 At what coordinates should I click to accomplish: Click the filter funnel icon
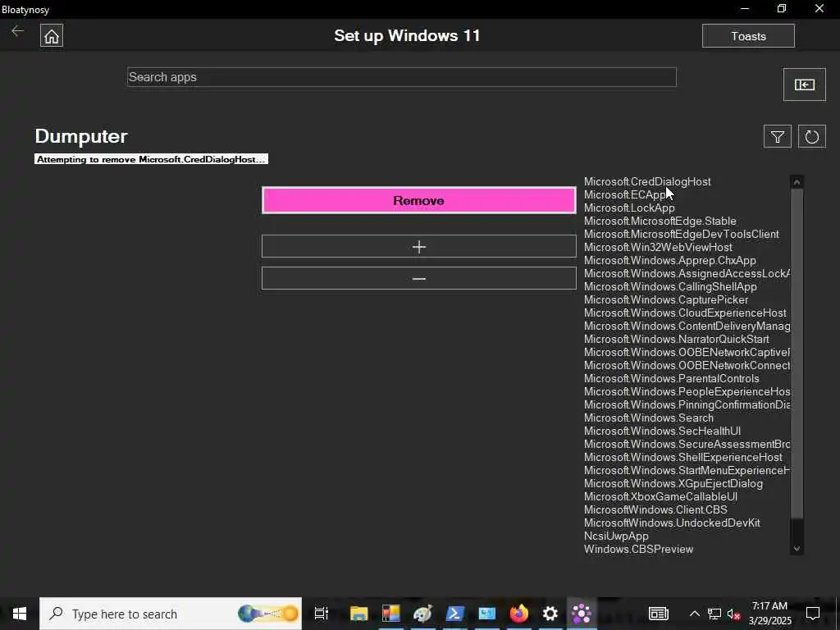pos(778,137)
